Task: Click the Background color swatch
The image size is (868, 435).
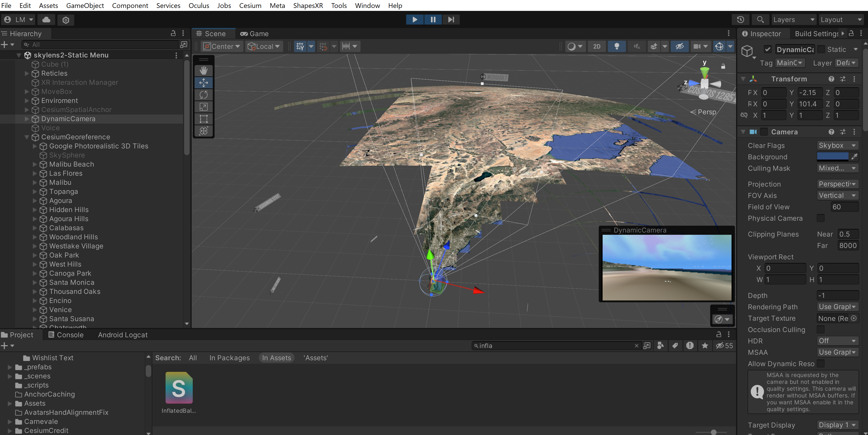Action: tap(833, 156)
